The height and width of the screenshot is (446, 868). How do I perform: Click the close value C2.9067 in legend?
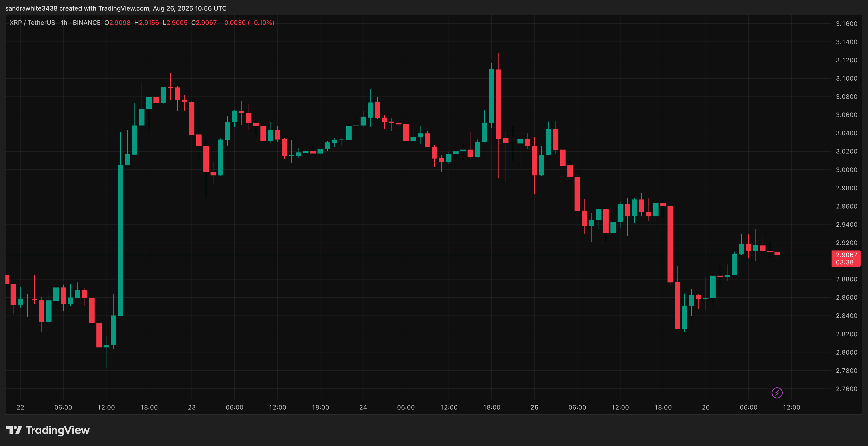[x=204, y=22]
